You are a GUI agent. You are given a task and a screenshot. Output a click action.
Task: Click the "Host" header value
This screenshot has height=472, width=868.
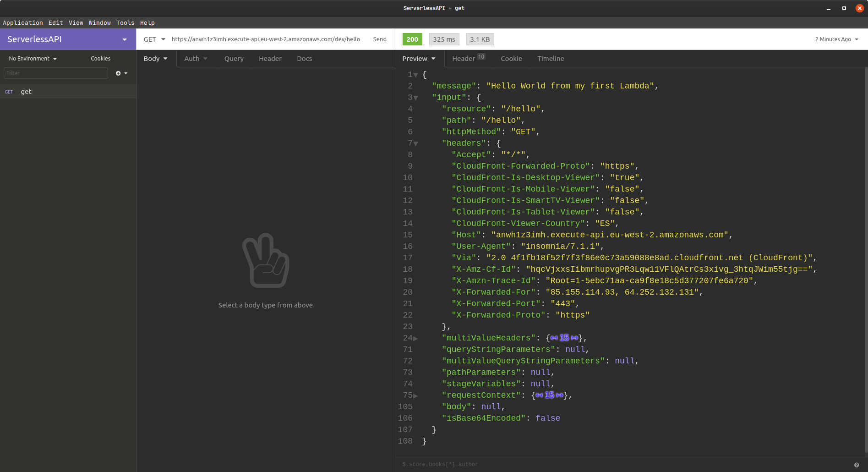point(610,235)
